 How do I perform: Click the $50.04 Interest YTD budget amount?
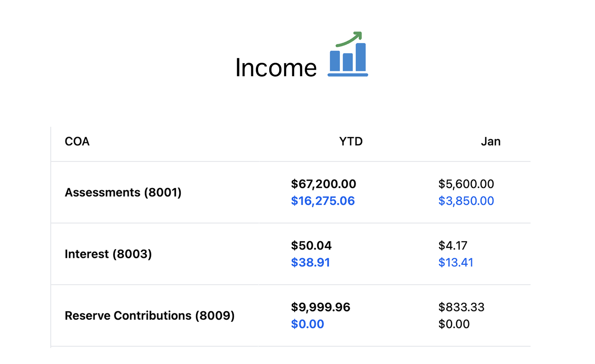coord(311,245)
